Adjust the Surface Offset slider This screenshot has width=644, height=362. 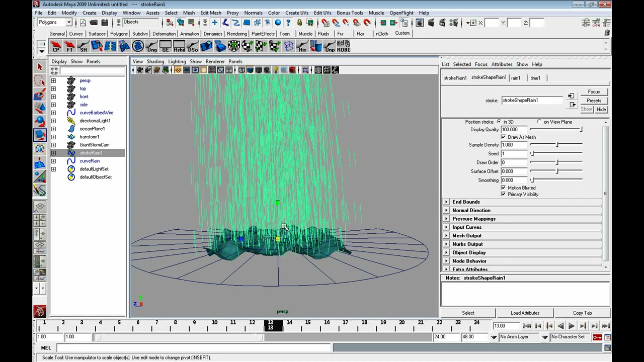click(x=556, y=171)
